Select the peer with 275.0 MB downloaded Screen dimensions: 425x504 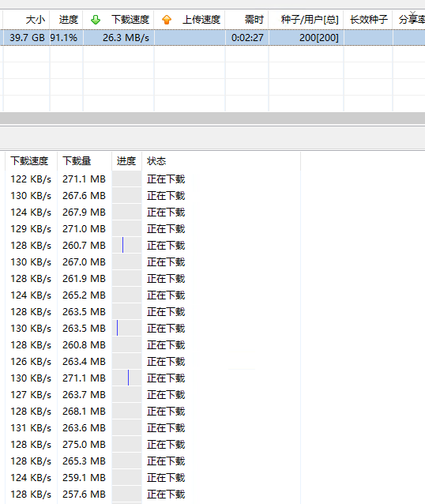point(98,445)
